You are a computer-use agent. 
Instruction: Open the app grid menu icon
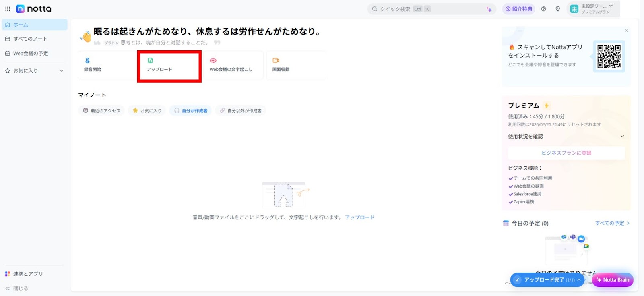(8, 9)
